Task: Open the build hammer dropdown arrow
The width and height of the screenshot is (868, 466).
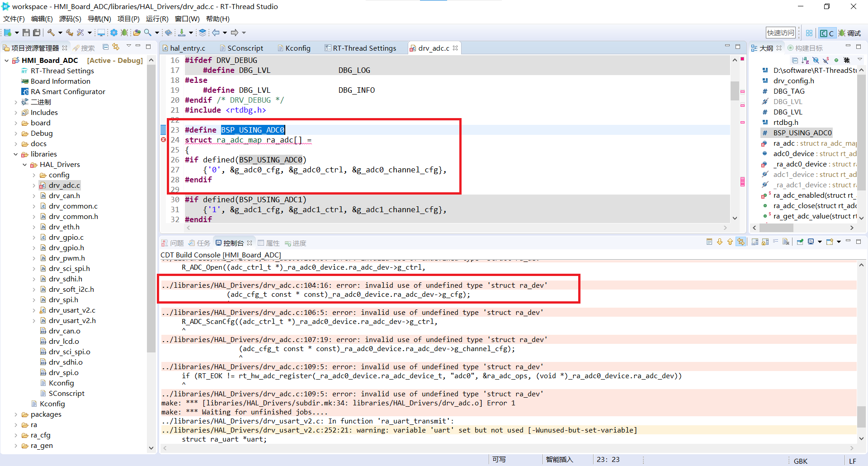Action: point(60,33)
